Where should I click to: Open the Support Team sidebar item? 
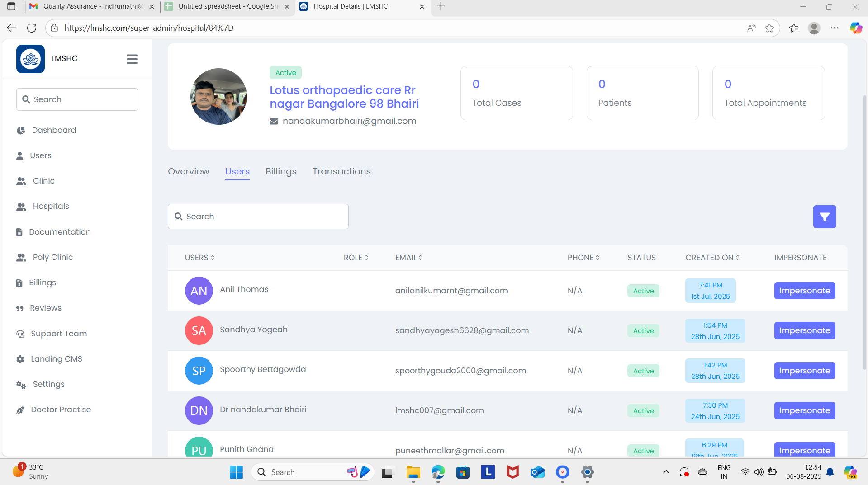[x=58, y=334]
